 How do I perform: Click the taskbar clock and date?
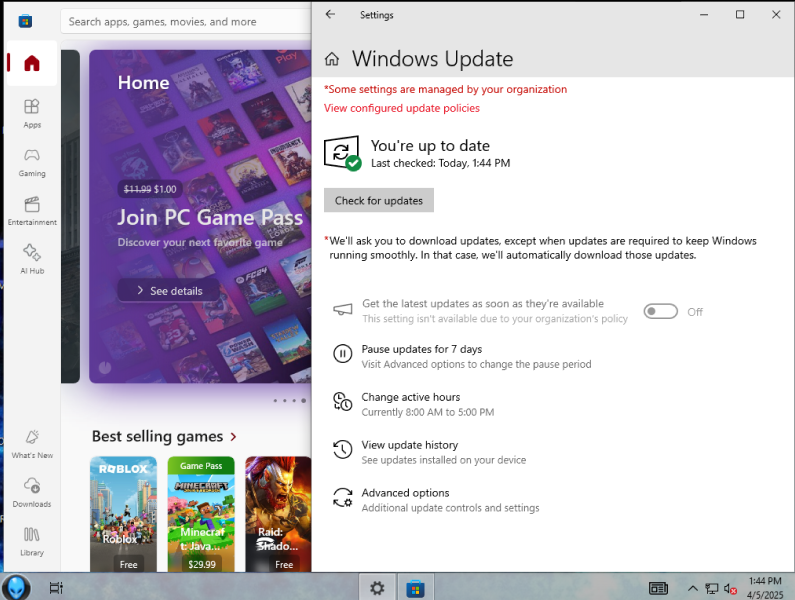(x=765, y=588)
